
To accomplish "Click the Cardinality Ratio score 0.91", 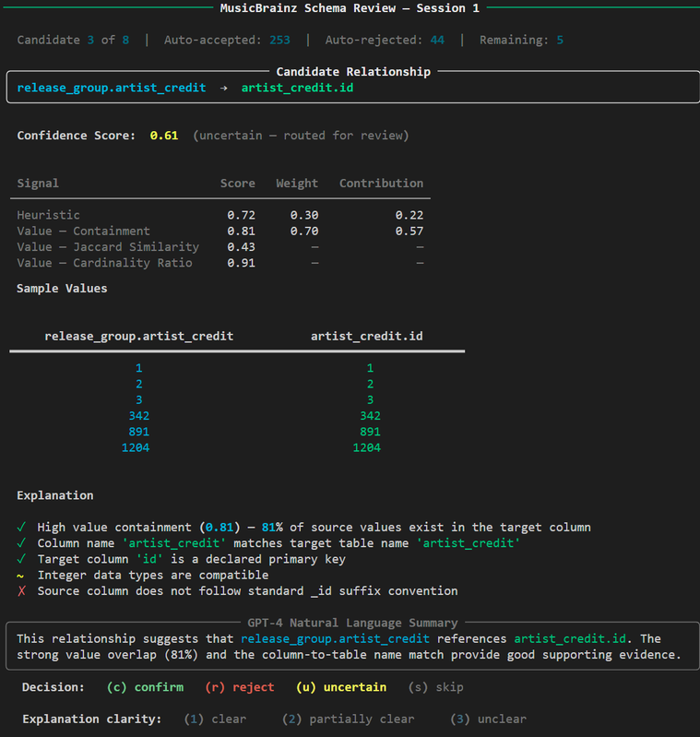I will pos(242,263).
